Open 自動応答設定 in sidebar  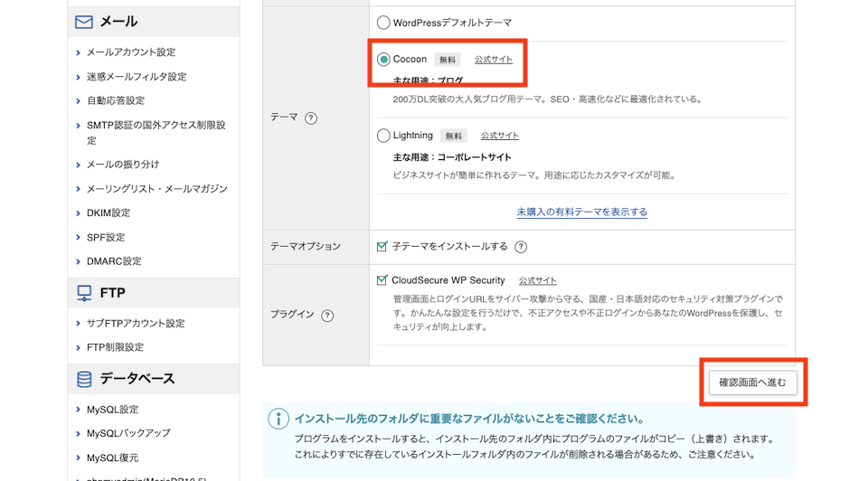(115, 100)
